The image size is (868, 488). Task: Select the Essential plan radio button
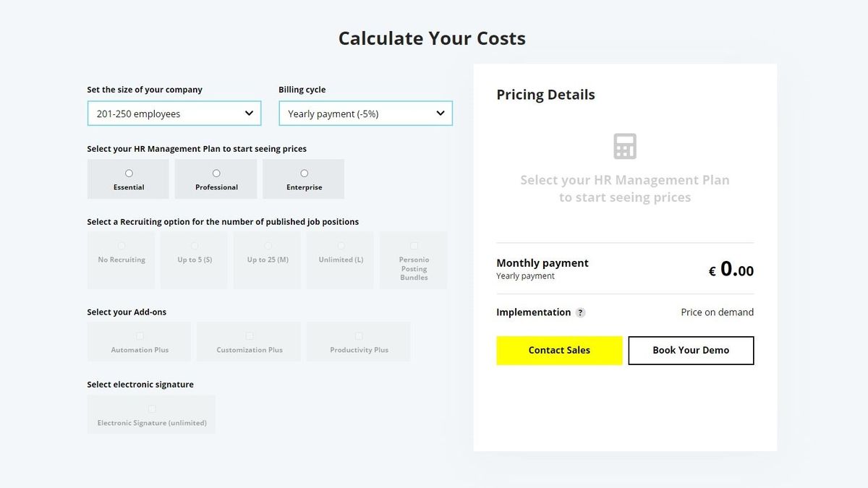point(129,174)
